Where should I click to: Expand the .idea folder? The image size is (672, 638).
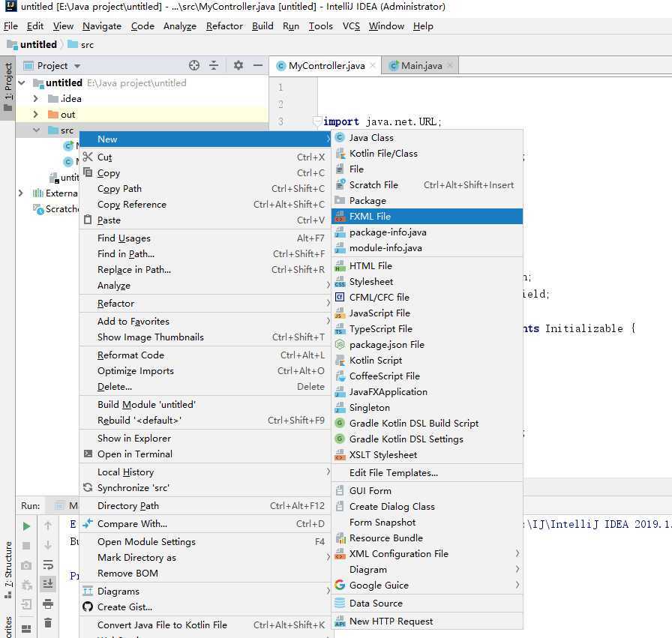tap(36, 98)
